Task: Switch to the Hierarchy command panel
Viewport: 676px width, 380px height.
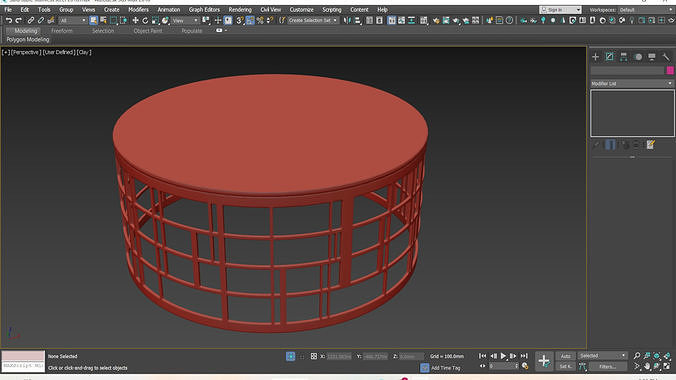Action: point(624,57)
